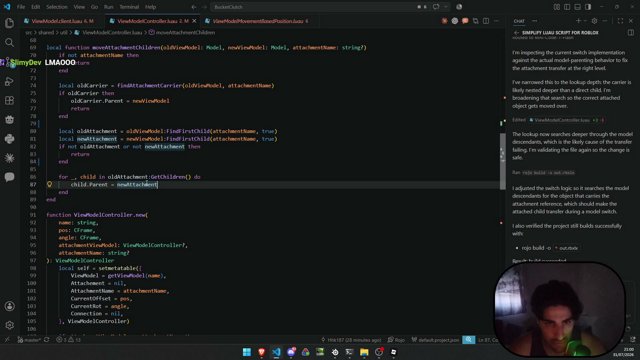Open the chat bubble view in the activity bar
Image resolution: width=640 pixels, height=360 pixels.
pyautogui.click(x=9, y=177)
